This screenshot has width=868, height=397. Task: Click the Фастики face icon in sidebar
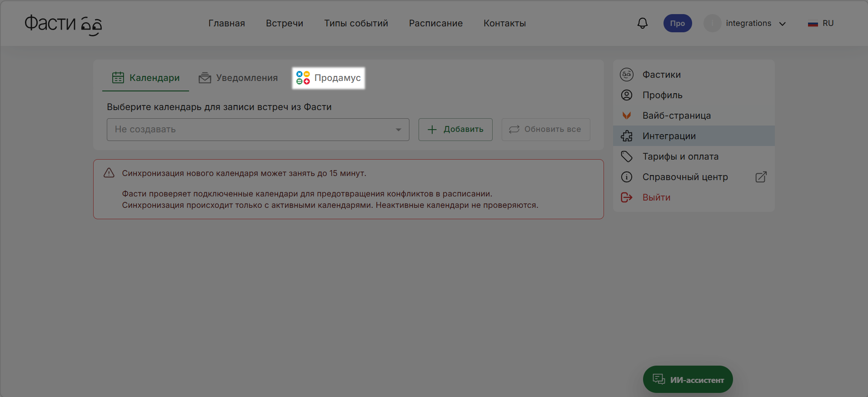pyautogui.click(x=627, y=75)
